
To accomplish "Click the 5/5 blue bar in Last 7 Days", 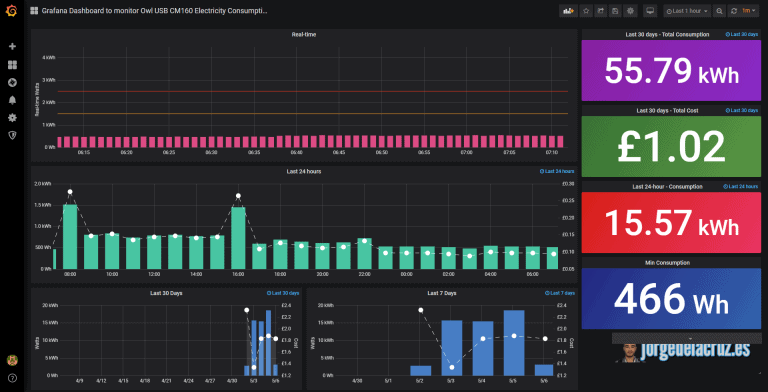I will pos(514,343).
